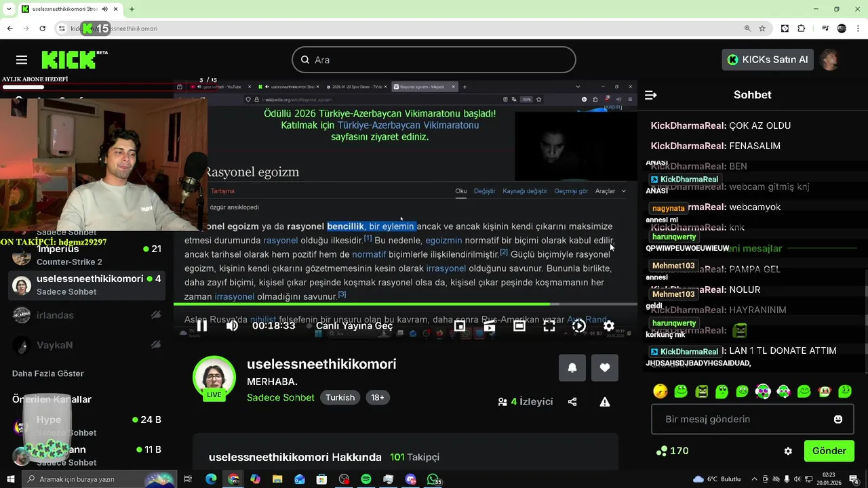868x488 pixels.
Task: Insert the yellow blushing emote
Action: click(x=660, y=392)
